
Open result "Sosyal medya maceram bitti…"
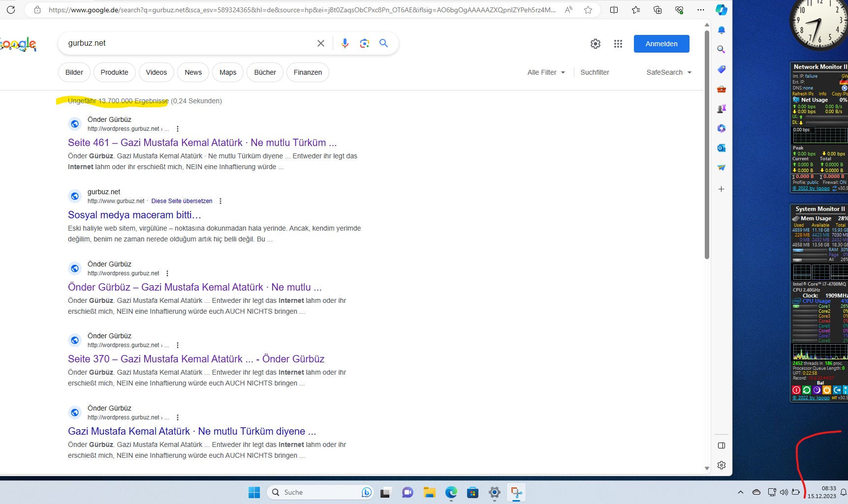pos(134,215)
